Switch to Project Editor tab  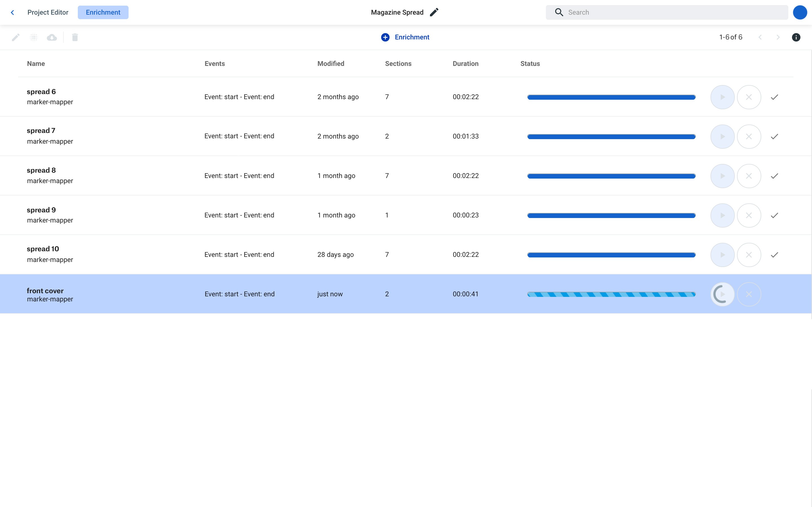point(48,12)
